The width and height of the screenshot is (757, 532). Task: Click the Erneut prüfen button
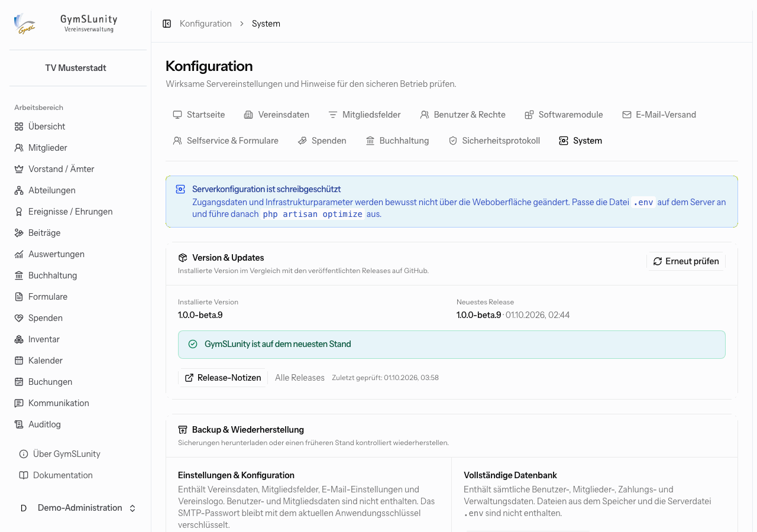(686, 261)
